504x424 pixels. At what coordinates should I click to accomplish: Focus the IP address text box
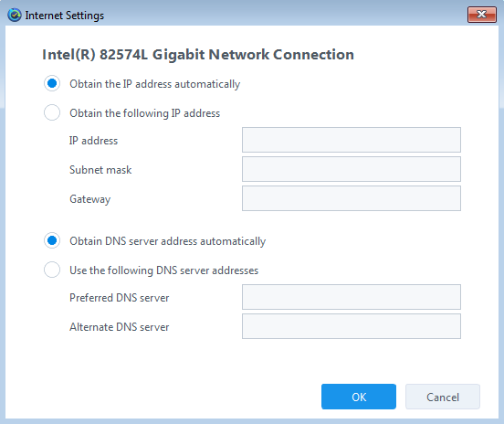pyautogui.click(x=352, y=140)
